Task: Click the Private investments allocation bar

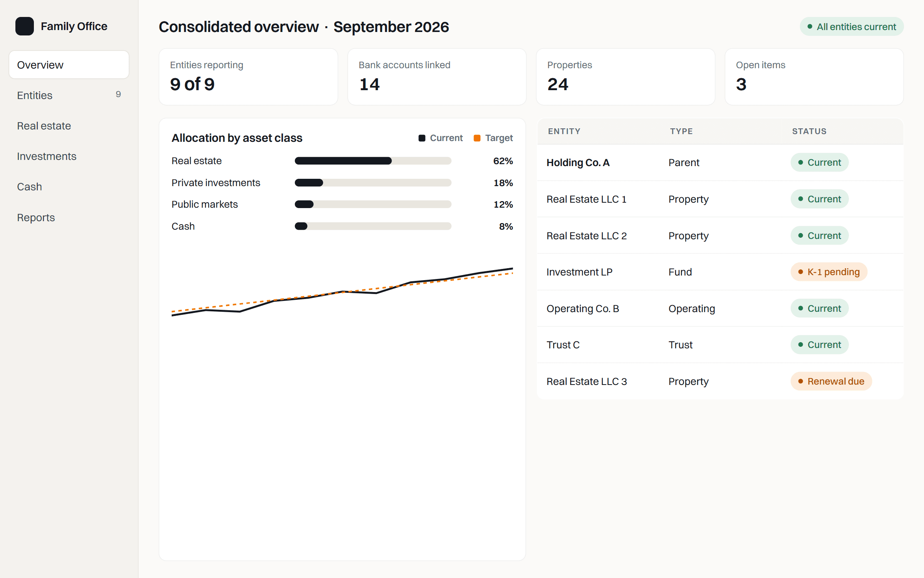Action: click(373, 183)
